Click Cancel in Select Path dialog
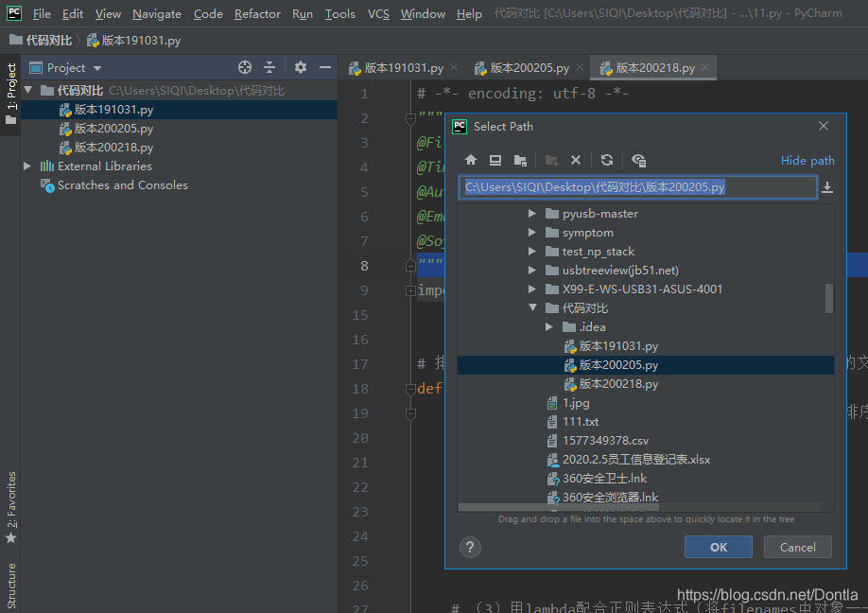 798,547
